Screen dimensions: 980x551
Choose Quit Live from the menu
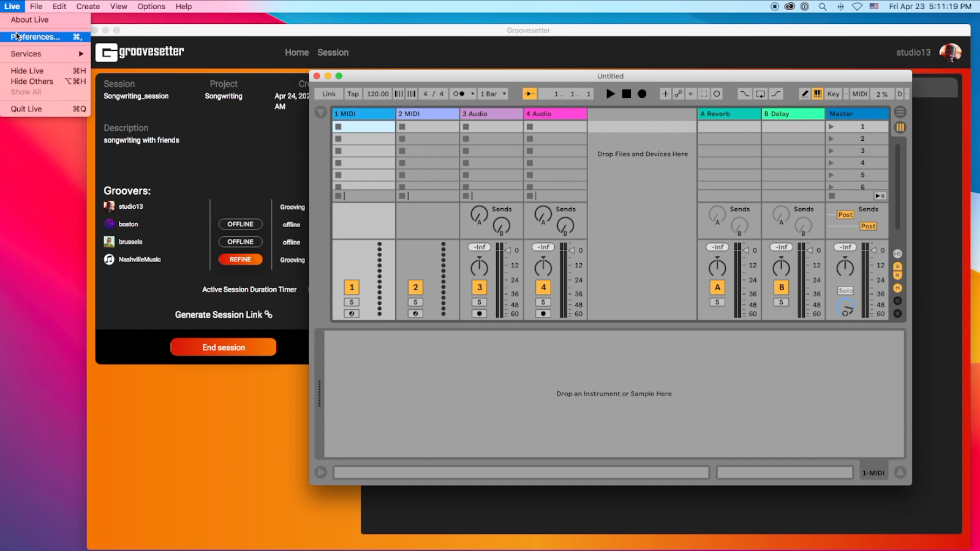click(45, 109)
